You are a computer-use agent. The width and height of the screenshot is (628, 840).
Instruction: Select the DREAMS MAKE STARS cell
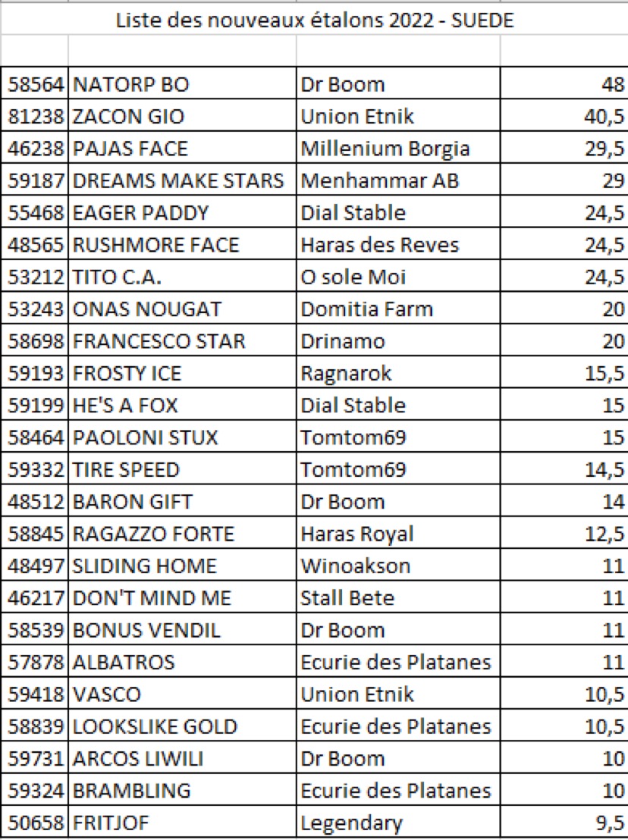182,180
